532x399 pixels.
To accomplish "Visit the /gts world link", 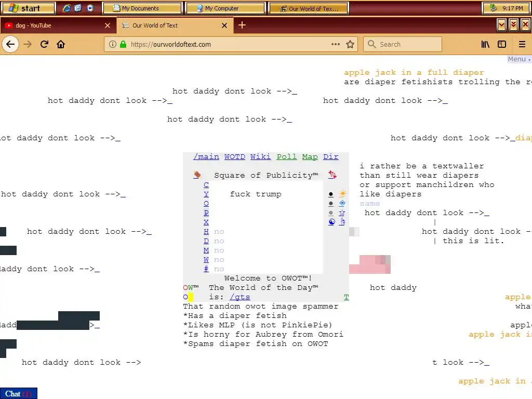I will [x=240, y=297].
